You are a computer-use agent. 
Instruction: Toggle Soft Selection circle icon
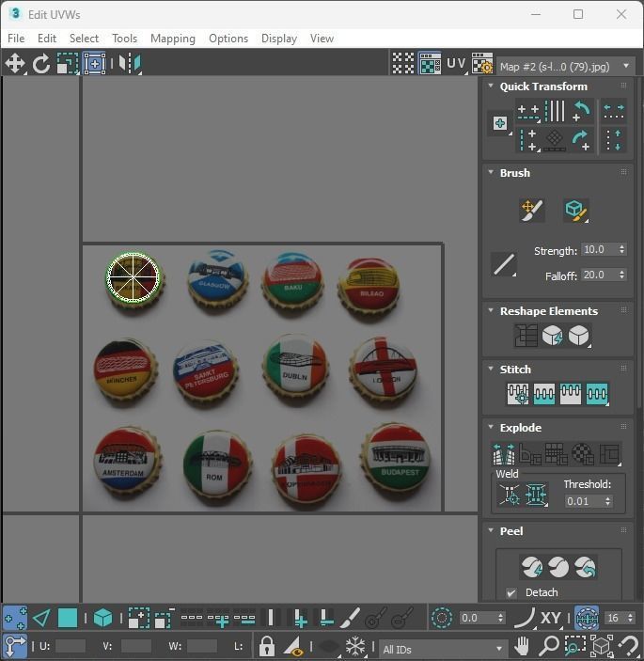442,618
